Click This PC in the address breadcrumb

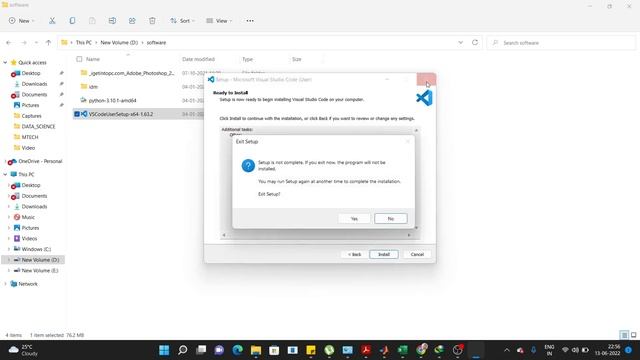pyautogui.click(x=84, y=42)
